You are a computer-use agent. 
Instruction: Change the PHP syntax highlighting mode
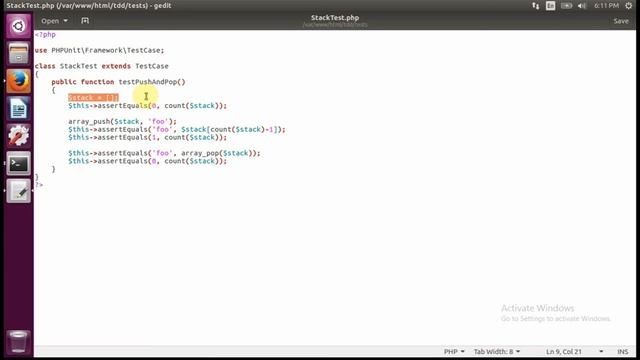tap(454, 351)
